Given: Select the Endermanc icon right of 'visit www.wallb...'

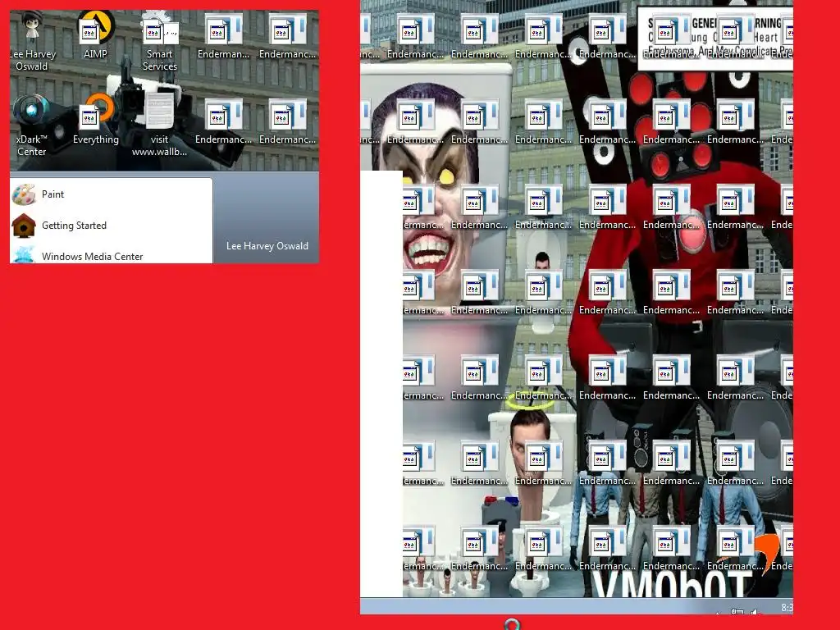Looking at the screenshot, I should pyautogui.click(x=223, y=121).
